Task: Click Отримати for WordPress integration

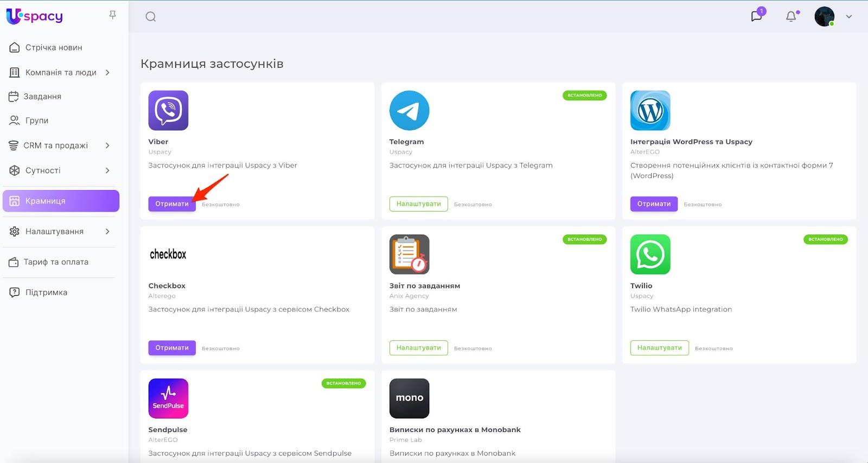Action: point(654,204)
